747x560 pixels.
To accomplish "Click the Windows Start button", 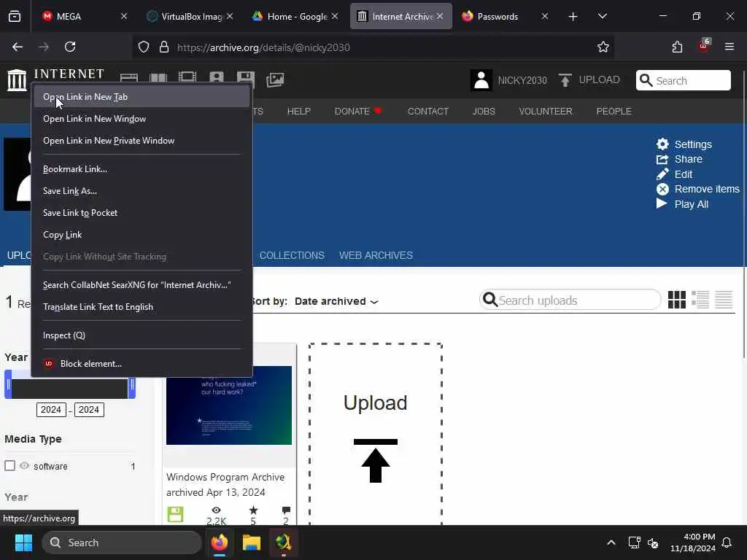I will [x=23, y=542].
